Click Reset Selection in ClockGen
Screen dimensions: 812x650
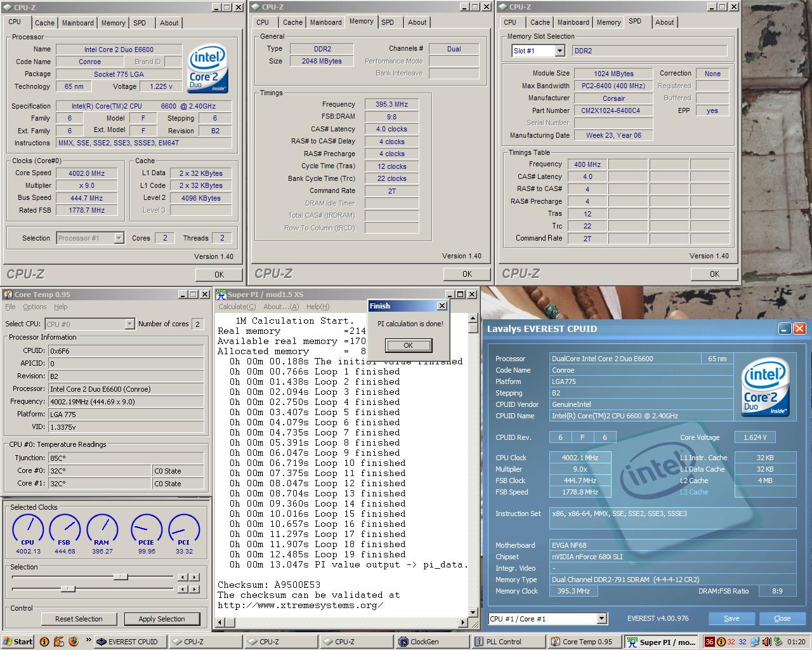79,619
